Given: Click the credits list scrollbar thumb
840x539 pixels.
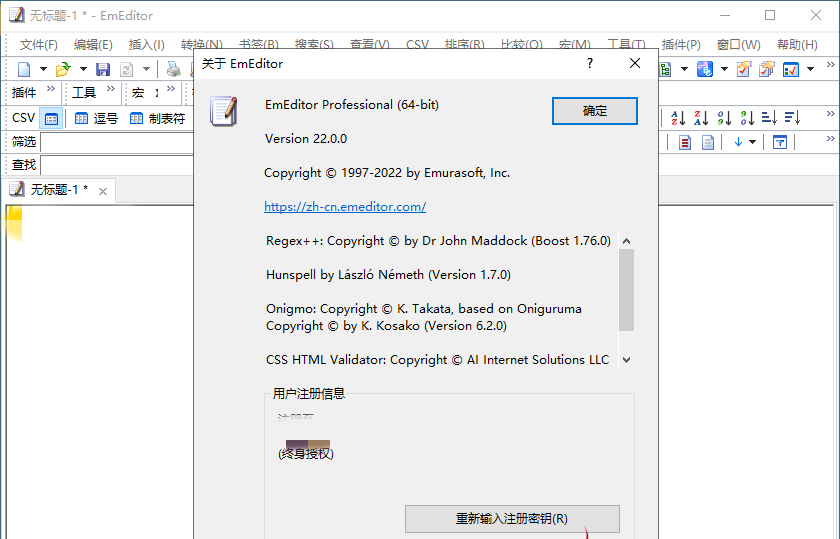Looking at the screenshot, I should [626, 290].
